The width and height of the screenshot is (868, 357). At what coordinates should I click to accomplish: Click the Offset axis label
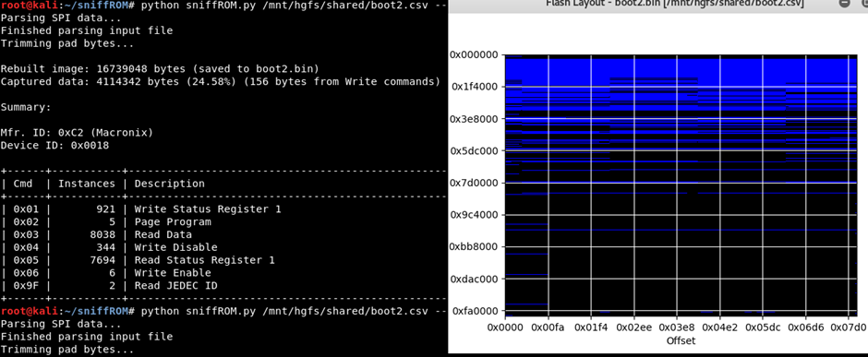point(681,340)
